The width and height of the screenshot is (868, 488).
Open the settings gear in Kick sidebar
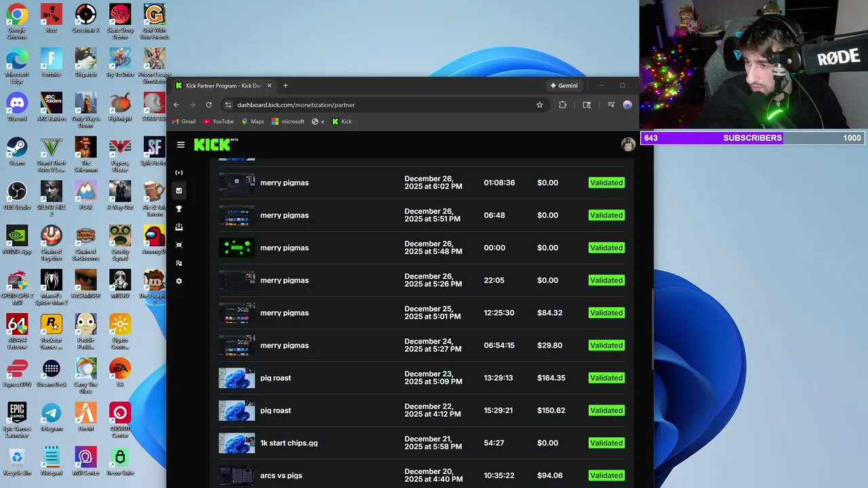[x=179, y=281]
